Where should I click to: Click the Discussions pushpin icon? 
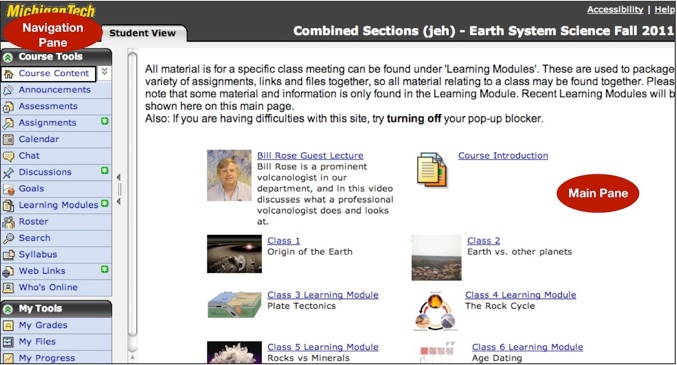[x=8, y=172]
